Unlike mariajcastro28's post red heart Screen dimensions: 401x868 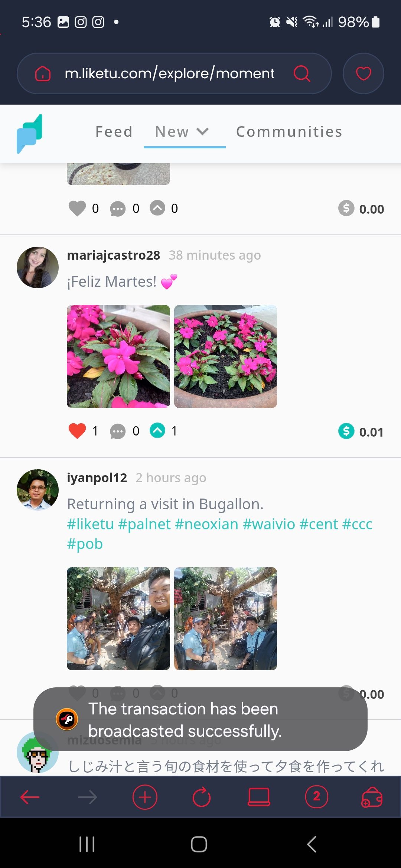tap(77, 431)
